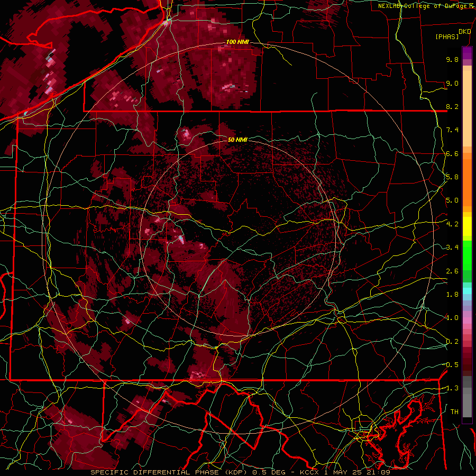Screen dimensions: 476x476
Task: Click the "DKD" legend label
Action: point(464,32)
